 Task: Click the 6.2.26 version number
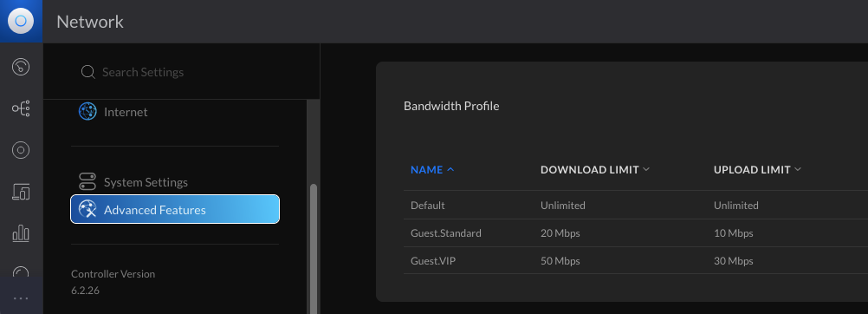click(85, 290)
